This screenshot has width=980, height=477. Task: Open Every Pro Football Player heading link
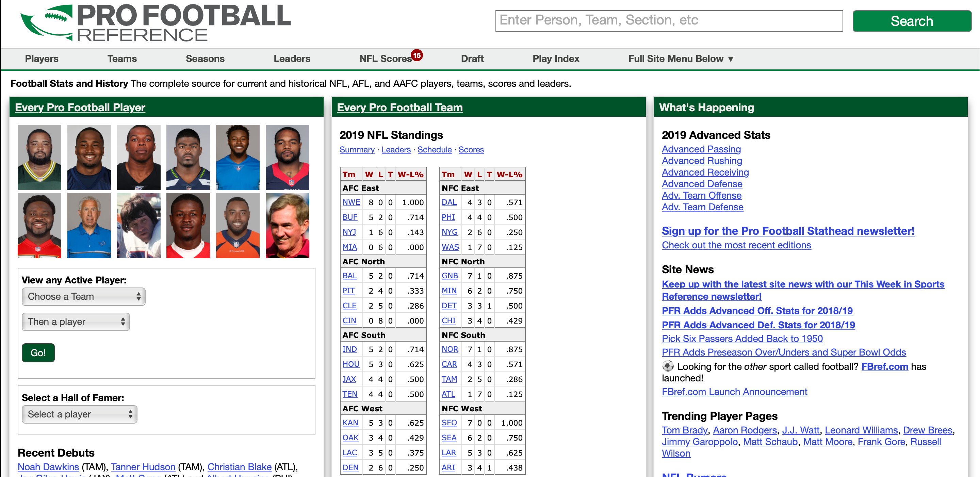pos(80,107)
